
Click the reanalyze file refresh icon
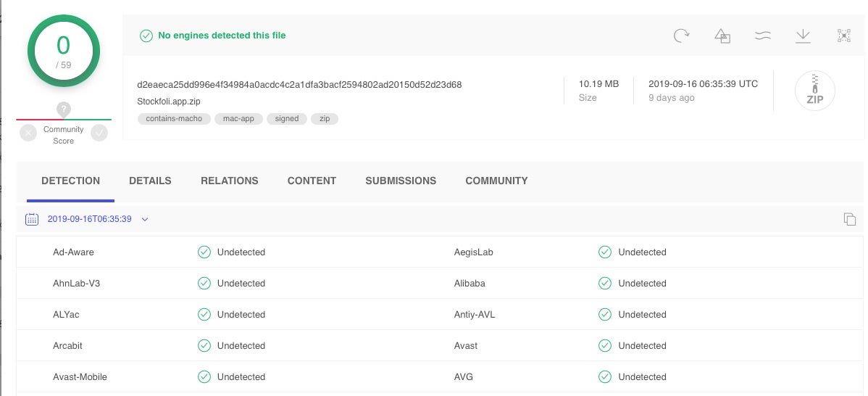coord(681,36)
